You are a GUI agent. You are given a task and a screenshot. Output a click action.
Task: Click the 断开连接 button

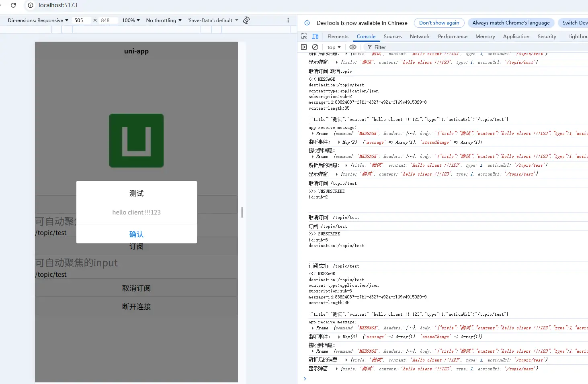(136, 306)
